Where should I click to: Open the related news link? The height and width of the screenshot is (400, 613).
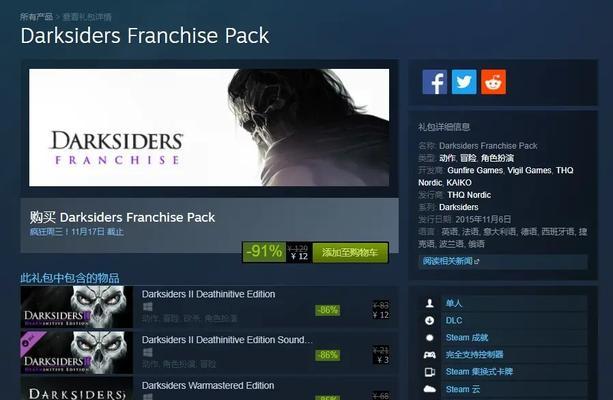450,261
